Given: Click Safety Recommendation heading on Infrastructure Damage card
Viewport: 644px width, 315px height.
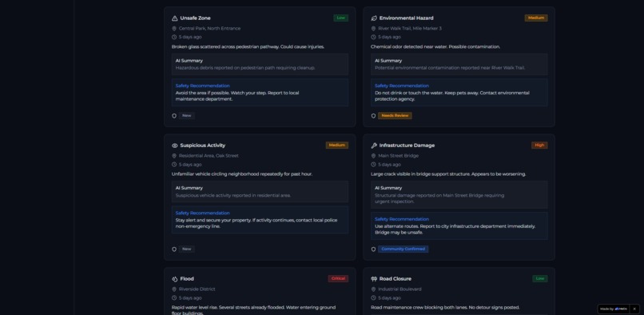Looking at the screenshot, I should point(402,219).
